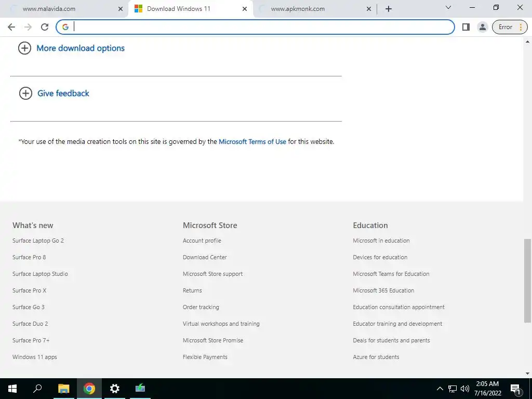Go back using the browser back arrow
Screen dimensions: 532x399
(x=11, y=27)
